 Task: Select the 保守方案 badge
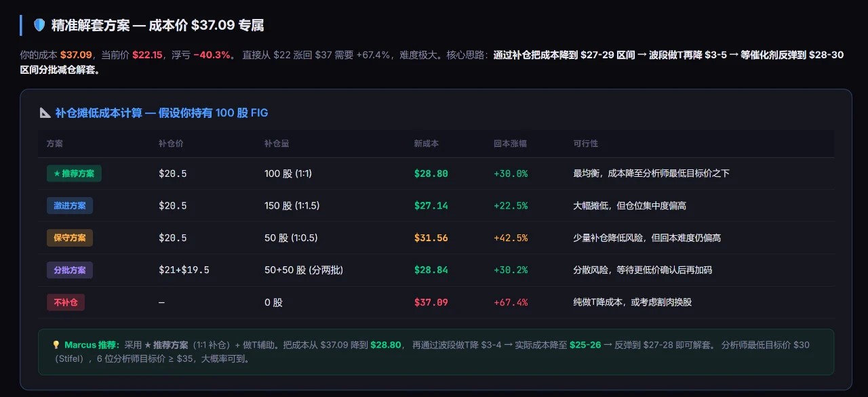tap(70, 238)
